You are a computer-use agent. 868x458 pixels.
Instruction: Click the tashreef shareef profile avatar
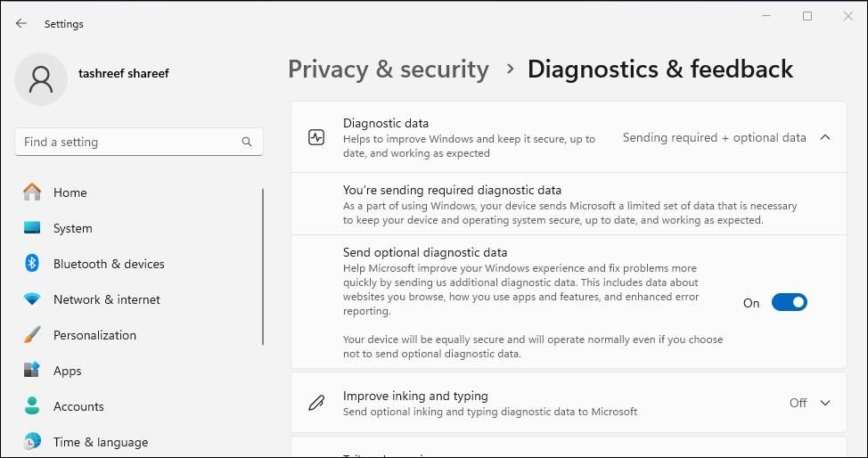point(41,78)
